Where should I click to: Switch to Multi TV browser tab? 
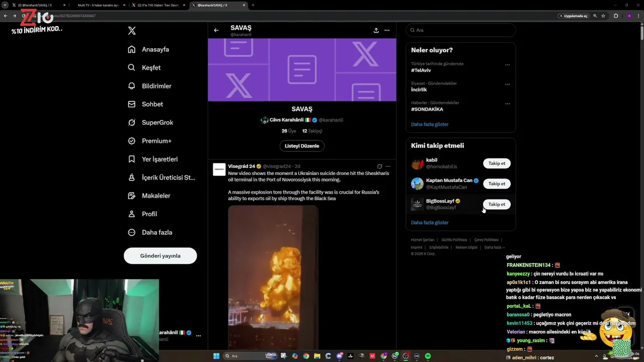tap(98, 5)
